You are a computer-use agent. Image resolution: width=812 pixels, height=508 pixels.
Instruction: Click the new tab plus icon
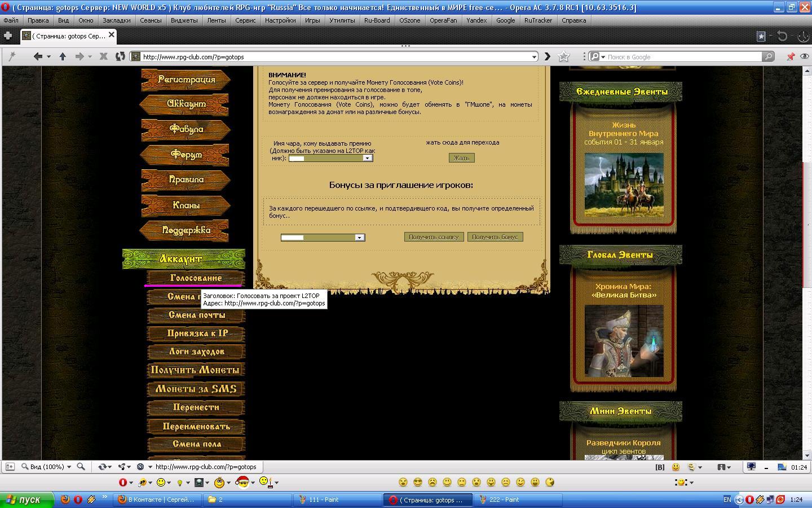pyautogui.click(x=8, y=36)
